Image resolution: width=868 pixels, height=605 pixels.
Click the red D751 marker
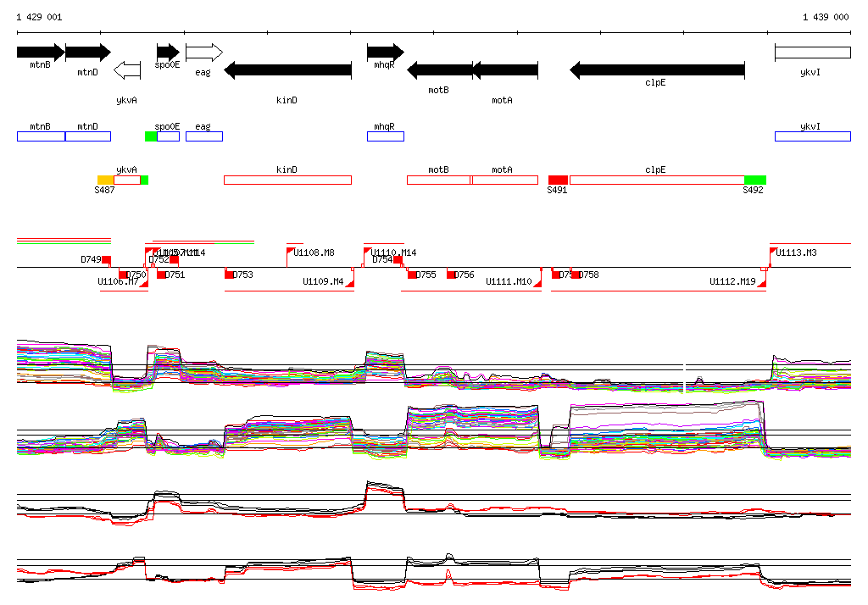[x=161, y=275]
